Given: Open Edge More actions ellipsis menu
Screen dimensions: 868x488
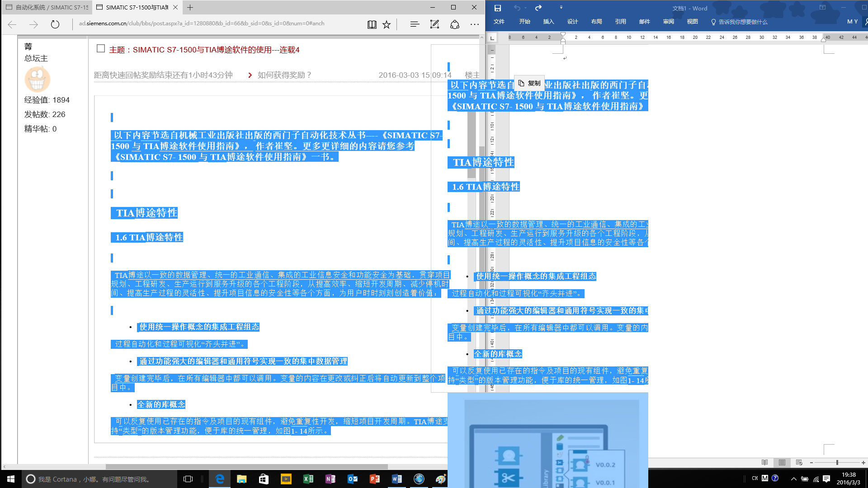Looking at the screenshot, I should (474, 24).
